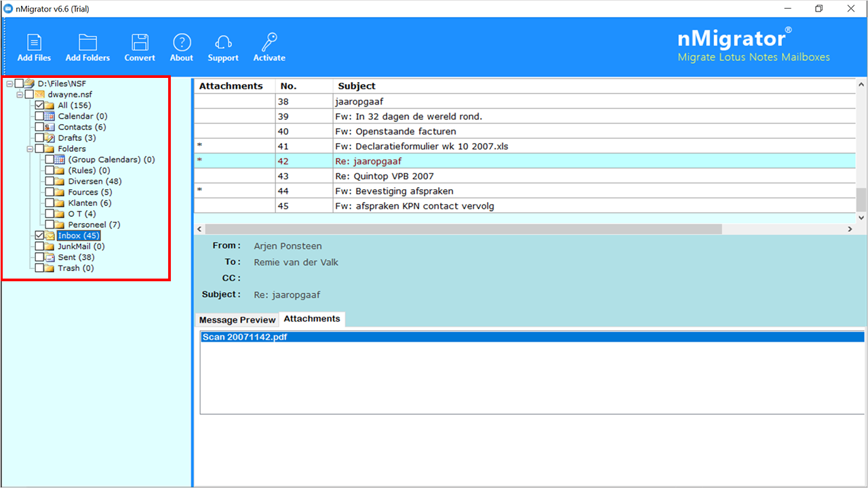
Task: Sort by the Subject column header
Action: [357, 86]
